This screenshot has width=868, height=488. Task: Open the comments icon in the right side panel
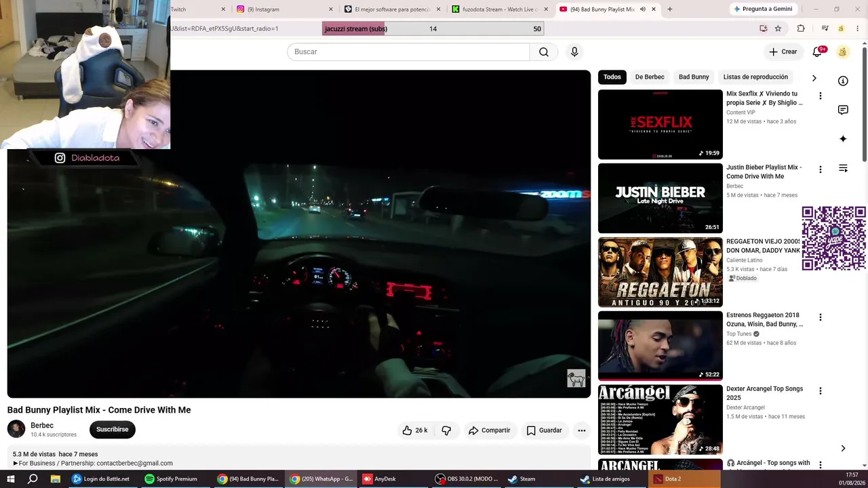click(x=843, y=110)
